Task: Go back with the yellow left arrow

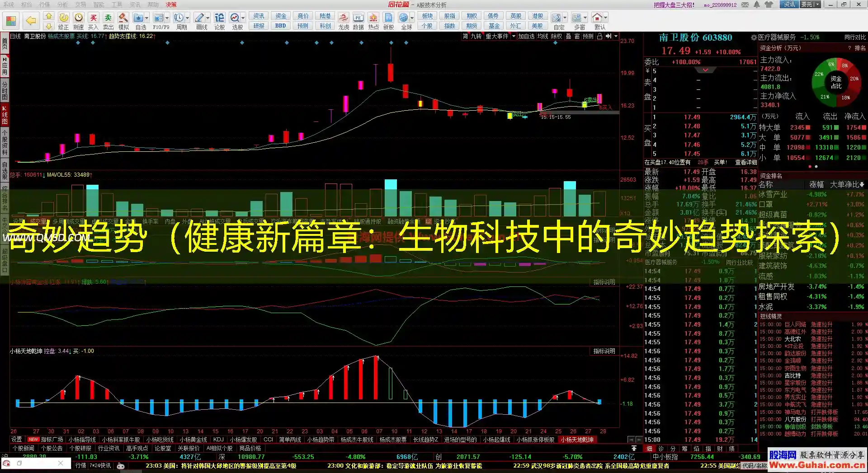Action: tap(31, 20)
